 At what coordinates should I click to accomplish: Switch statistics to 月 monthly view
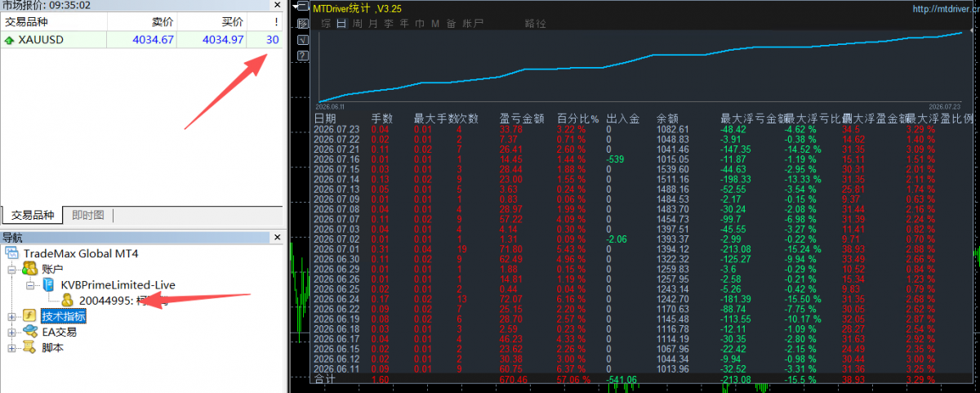pos(373,24)
